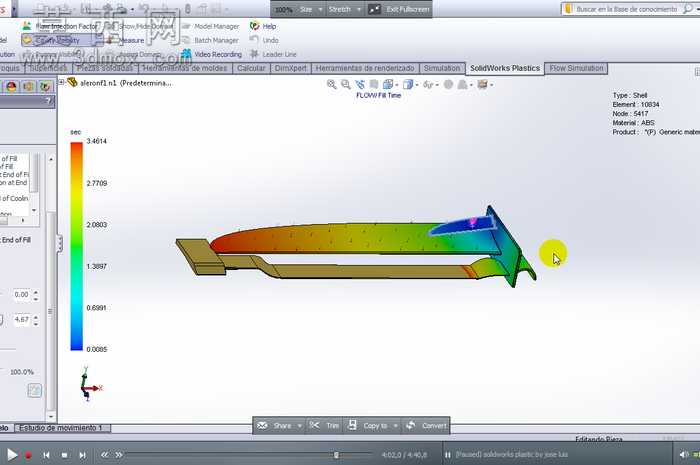
Task: Open Herramientas de moldes tab
Action: 185,68
